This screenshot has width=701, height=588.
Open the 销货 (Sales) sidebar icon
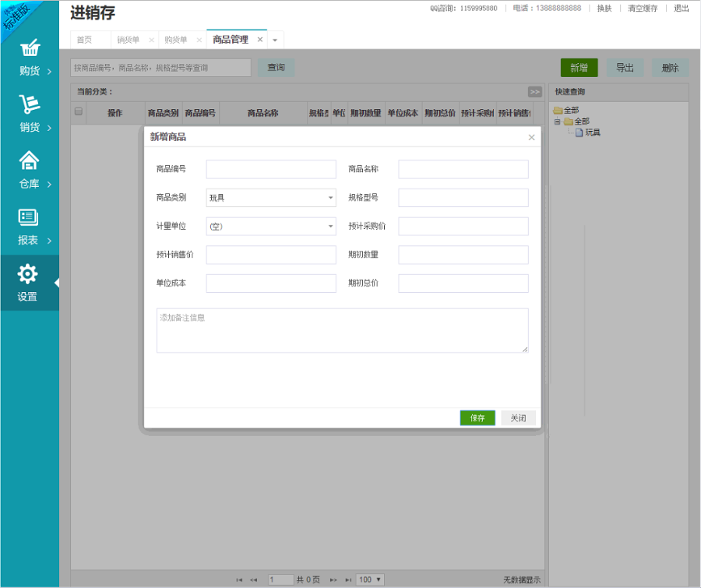(x=29, y=111)
